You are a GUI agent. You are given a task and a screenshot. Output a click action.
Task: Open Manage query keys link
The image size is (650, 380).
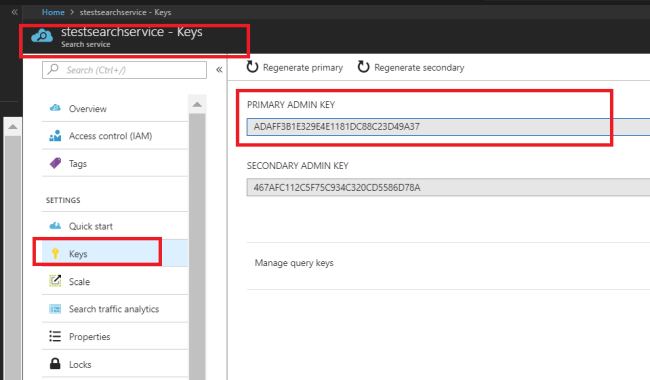[294, 263]
